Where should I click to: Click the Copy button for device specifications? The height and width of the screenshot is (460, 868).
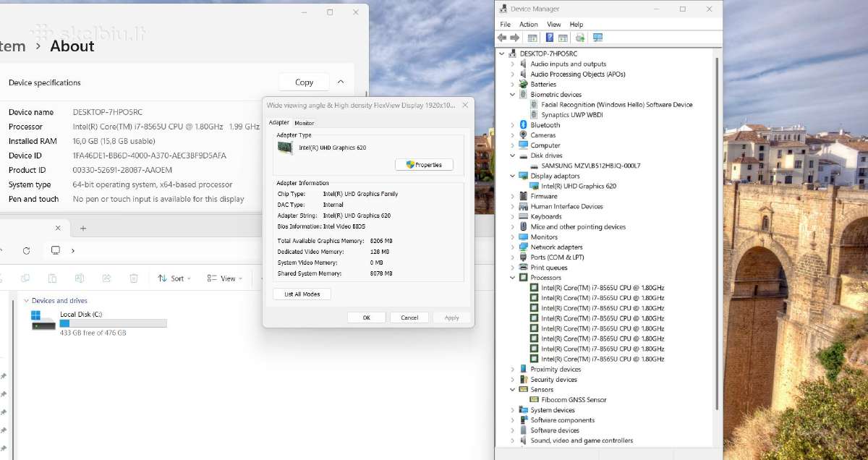tap(304, 82)
